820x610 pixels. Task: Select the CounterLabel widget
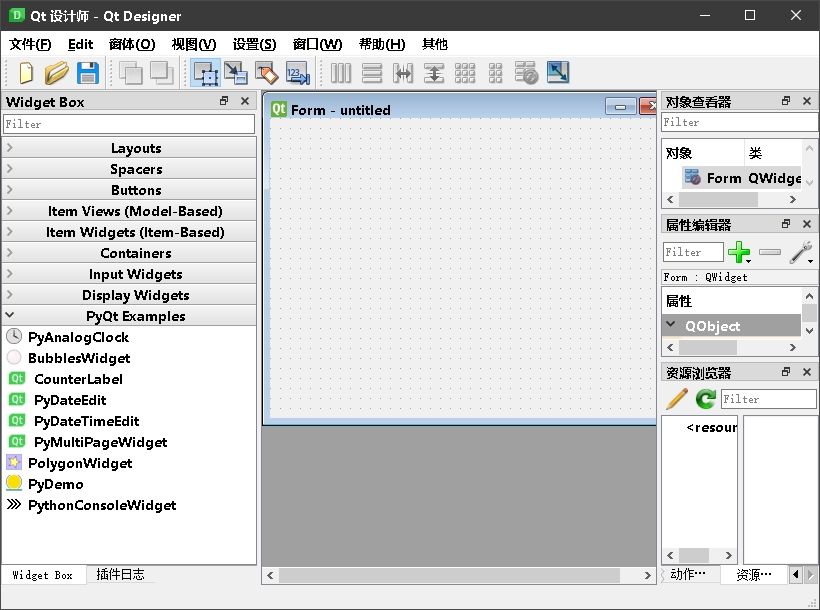click(x=78, y=379)
